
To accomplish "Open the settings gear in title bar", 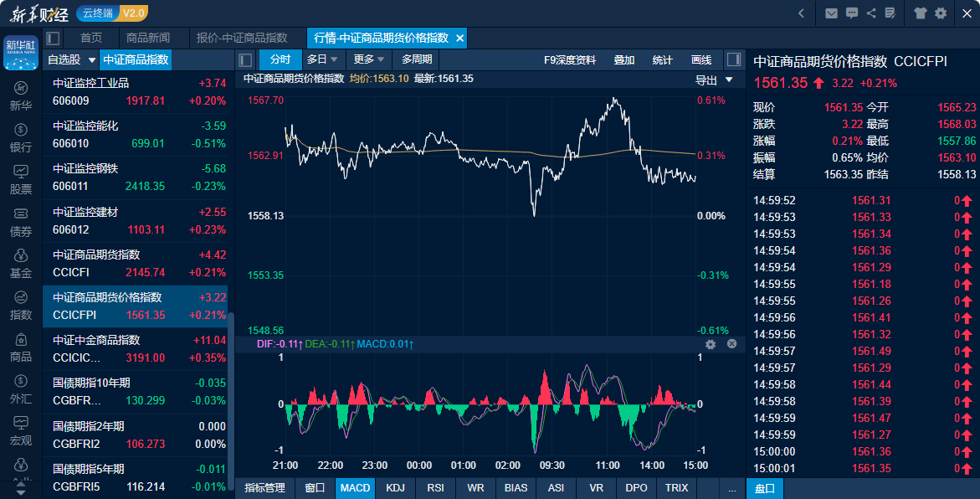I will pyautogui.click(x=941, y=13).
